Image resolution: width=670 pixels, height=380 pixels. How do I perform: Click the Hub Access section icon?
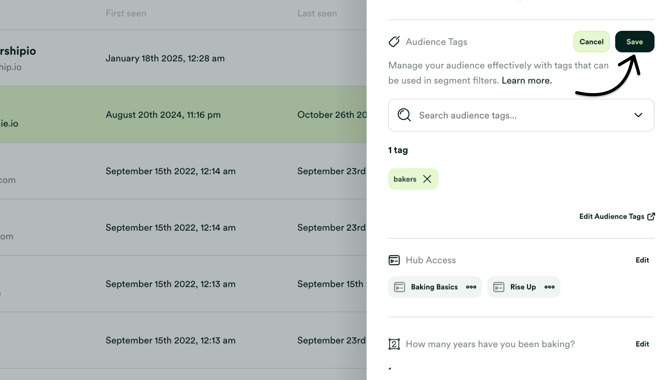coord(394,260)
